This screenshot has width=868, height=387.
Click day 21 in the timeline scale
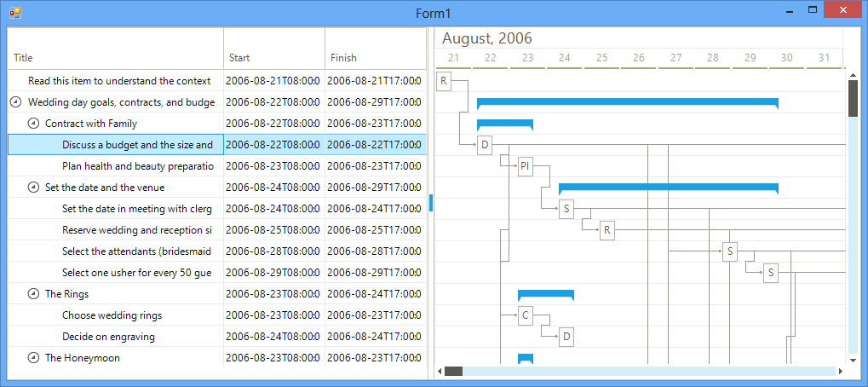point(453,58)
